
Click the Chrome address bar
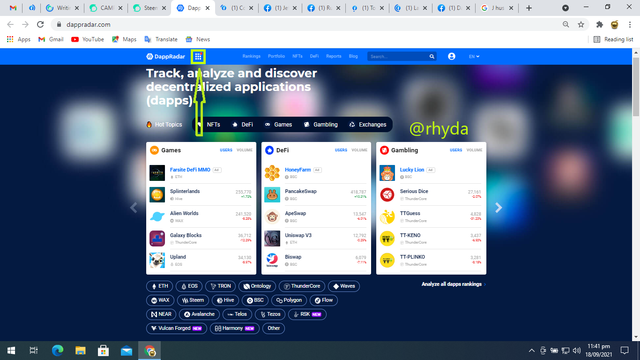click(306, 24)
